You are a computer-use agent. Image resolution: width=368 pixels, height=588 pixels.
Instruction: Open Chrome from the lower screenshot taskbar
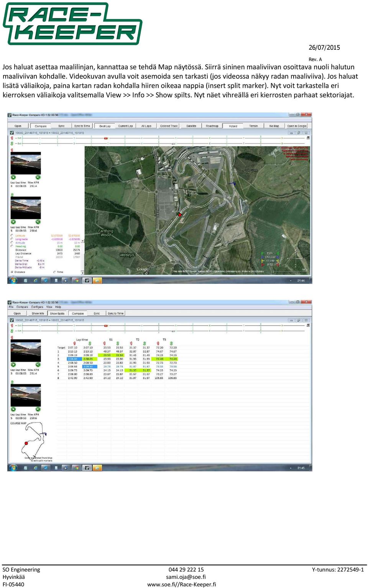click(x=77, y=468)
